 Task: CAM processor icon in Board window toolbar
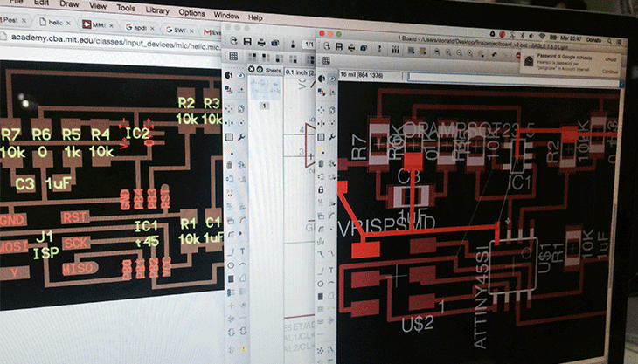[364, 48]
